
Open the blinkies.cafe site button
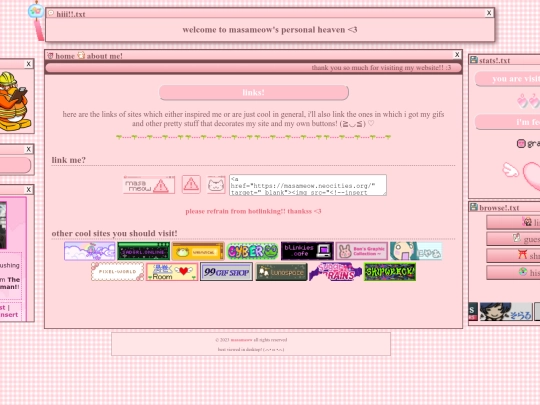pos(307,251)
